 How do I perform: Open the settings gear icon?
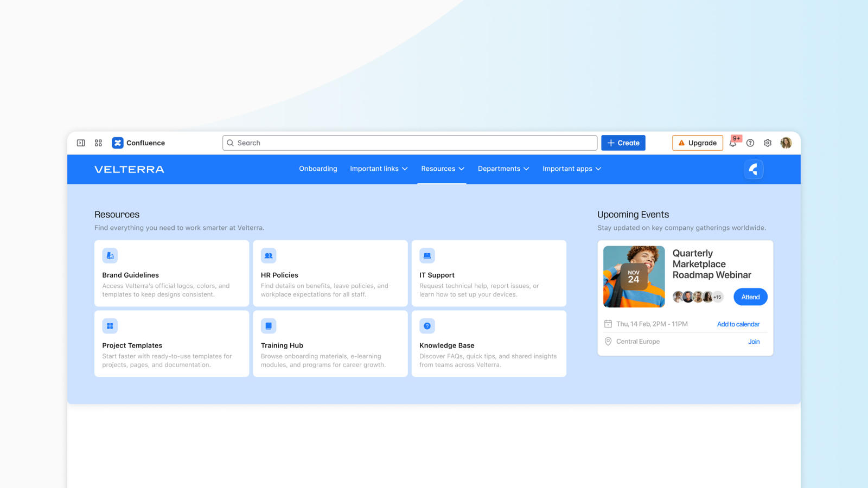768,143
